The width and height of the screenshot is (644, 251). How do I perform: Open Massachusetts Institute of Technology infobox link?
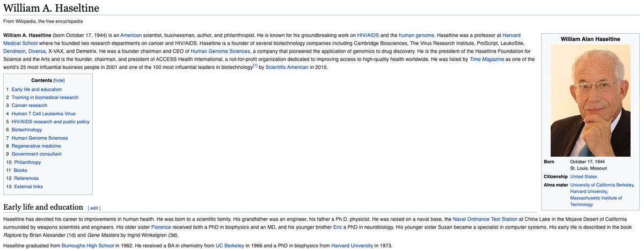pos(596,201)
